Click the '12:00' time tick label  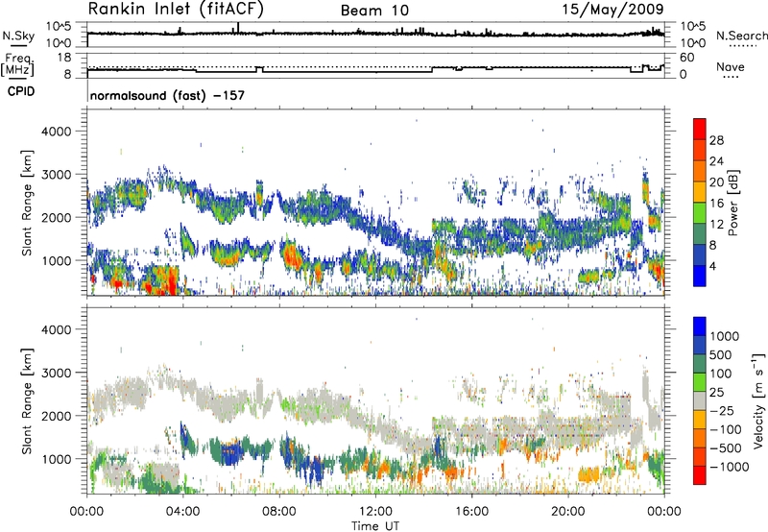pyautogui.click(x=375, y=512)
